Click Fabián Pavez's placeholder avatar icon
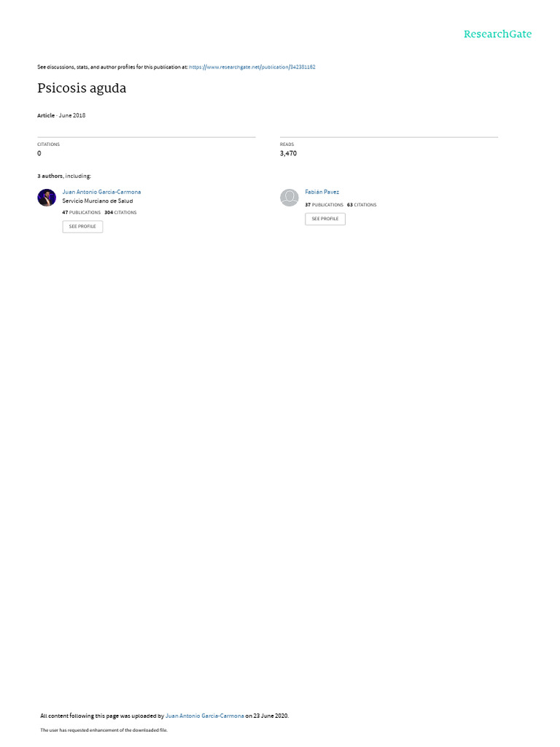 coord(289,197)
